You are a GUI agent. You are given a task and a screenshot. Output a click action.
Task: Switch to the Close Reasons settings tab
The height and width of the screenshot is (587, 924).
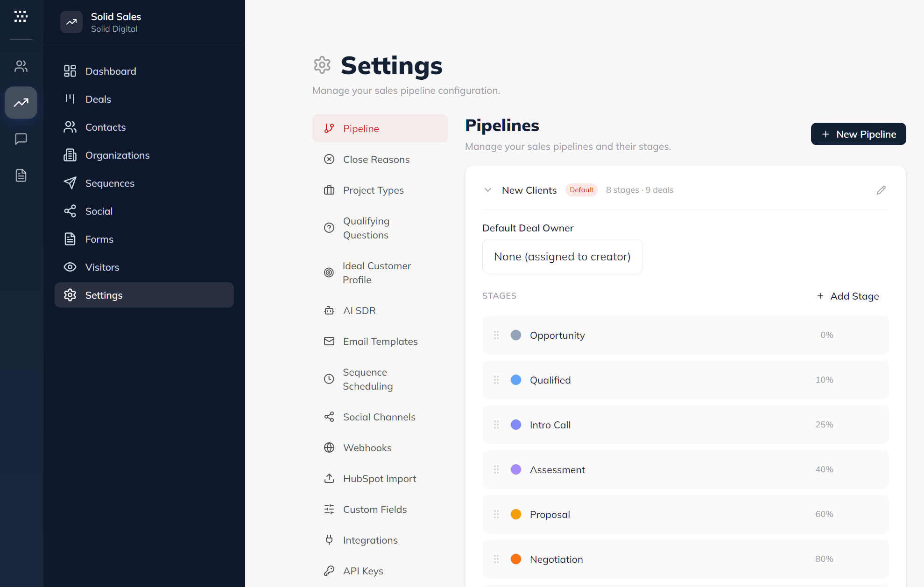click(x=375, y=159)
